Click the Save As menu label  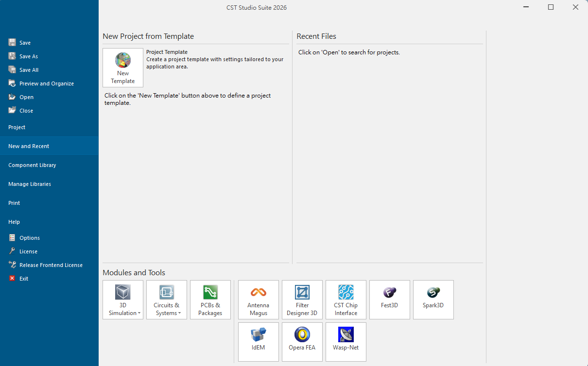click(29, 56)
